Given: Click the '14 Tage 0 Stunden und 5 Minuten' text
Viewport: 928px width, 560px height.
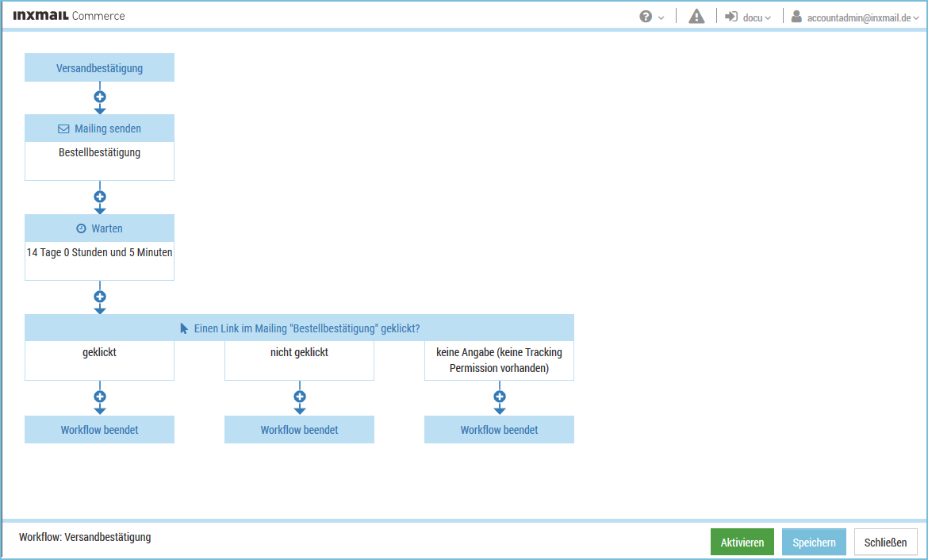Looking at the screenshot, I should point(99,253).
